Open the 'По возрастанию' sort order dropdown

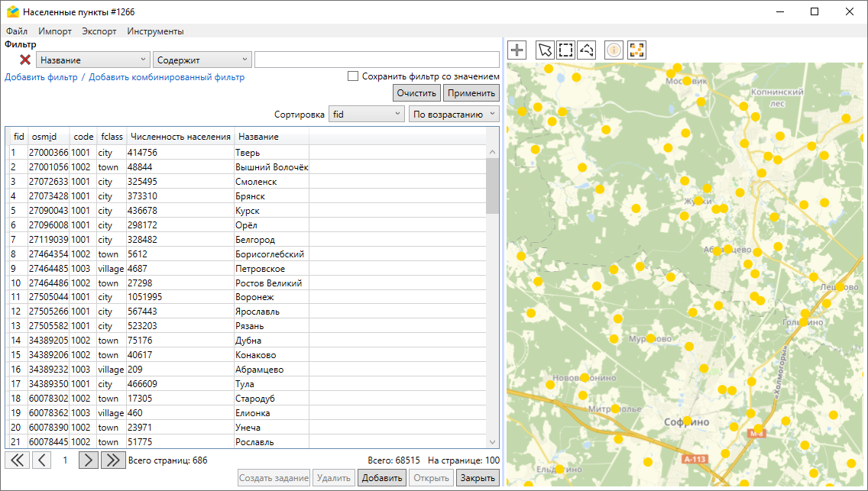pyautogui.click(x=454, y=115)
